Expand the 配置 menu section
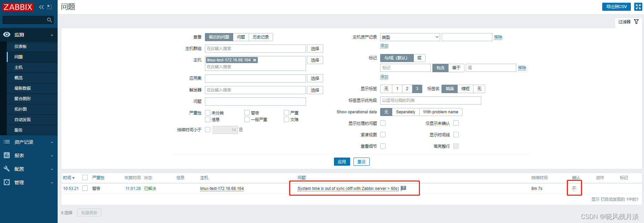Viewport: 644px width, 223px height. pos(52,169)
